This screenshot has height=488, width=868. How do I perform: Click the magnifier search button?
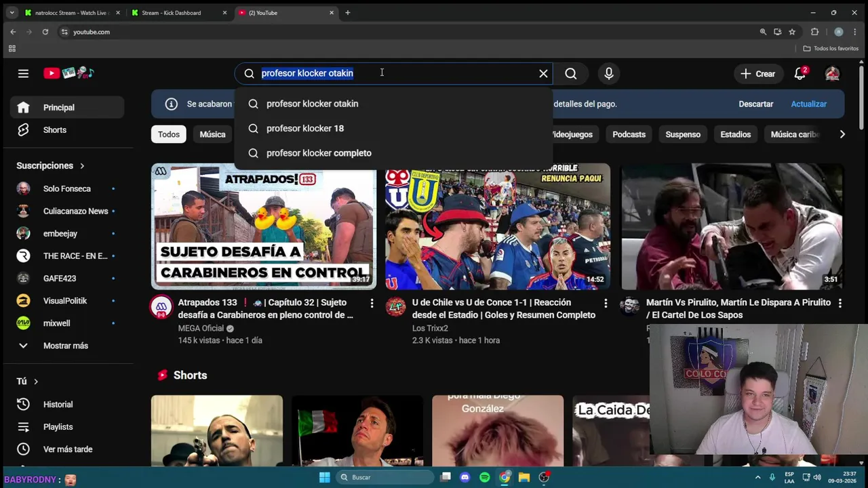pyautogui.click(x=571, y=73)
